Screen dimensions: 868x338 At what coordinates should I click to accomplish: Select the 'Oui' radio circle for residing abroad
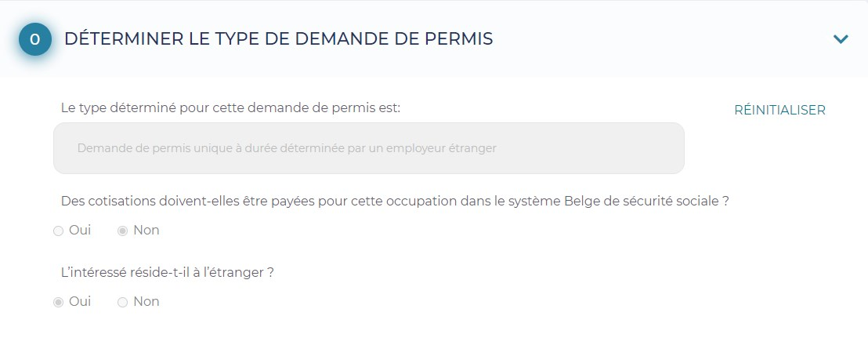[x=58, y=302]
